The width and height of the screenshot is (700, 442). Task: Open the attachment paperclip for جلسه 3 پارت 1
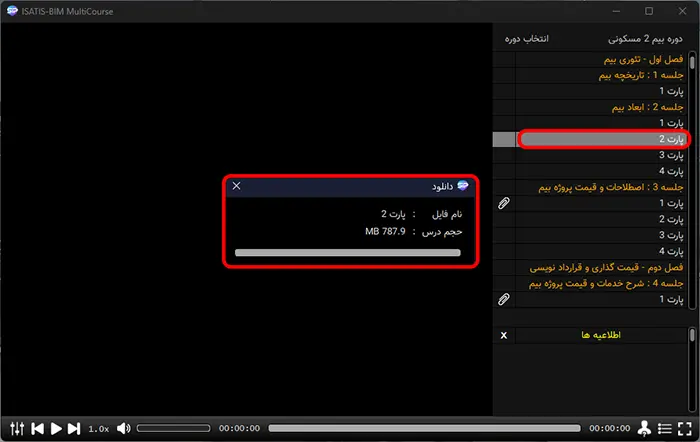pos(504,204)
